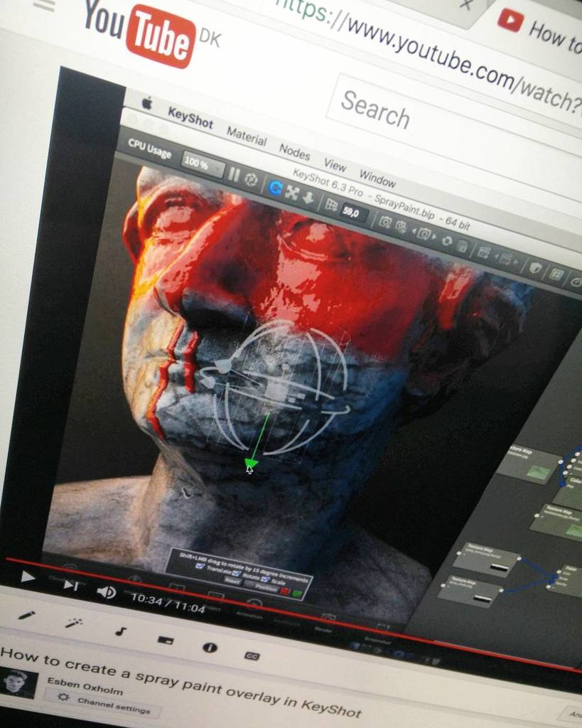Expand the CPU Usage 100% dropdown
This screenshot has height=728, width=582.
pyautogui.click(x=201, y=164)
